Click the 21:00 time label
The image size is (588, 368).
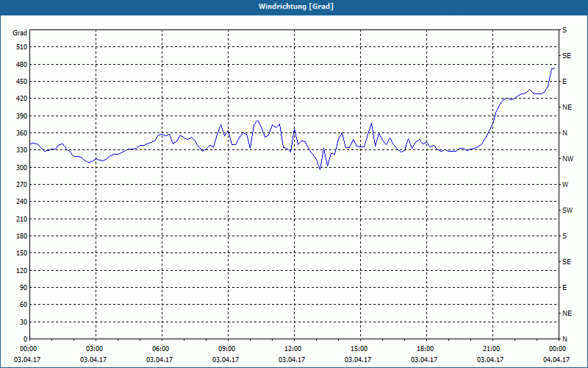click(x=491, y=349)
